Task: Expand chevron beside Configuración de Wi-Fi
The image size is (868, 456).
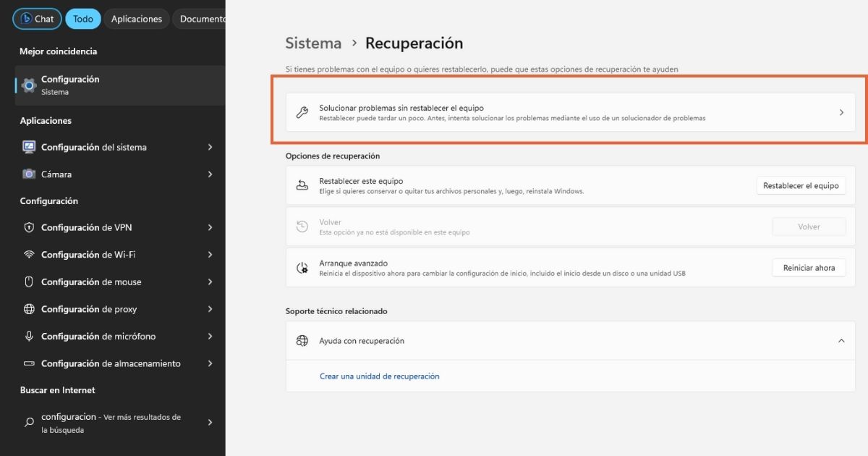Action: click(210, 255)
